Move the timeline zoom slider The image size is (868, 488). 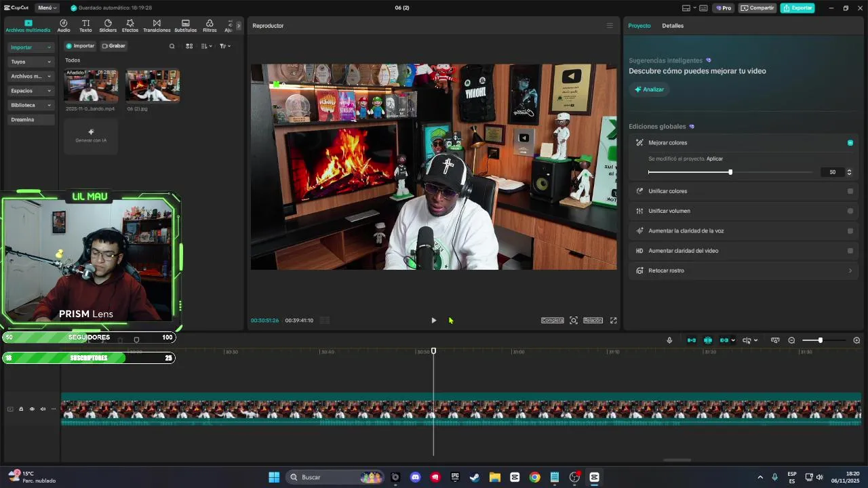[820, 340]
